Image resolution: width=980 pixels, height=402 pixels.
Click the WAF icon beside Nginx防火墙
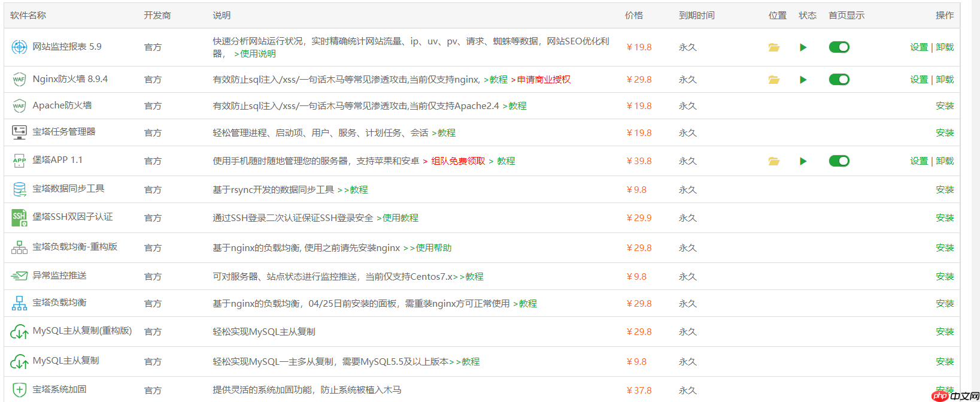coord(19,79)
